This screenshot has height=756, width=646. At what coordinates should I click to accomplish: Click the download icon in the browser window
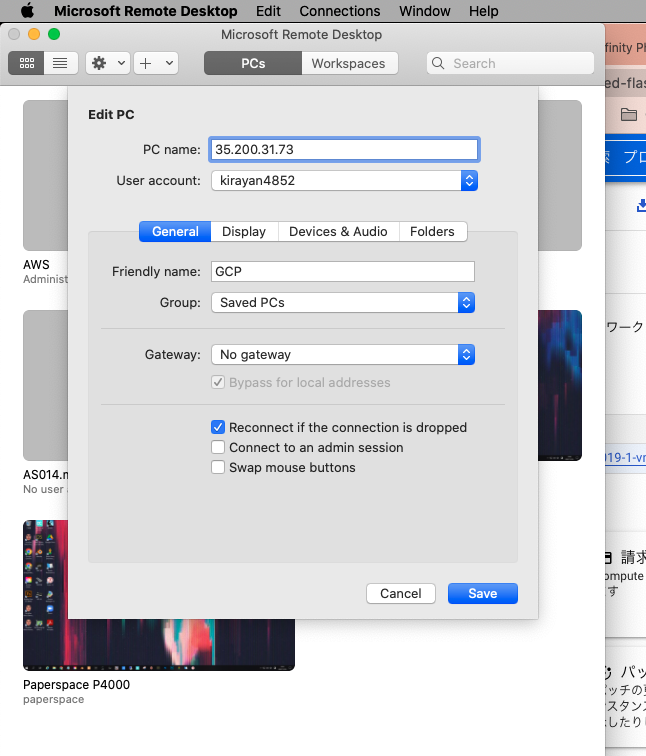tap(641, 205)
